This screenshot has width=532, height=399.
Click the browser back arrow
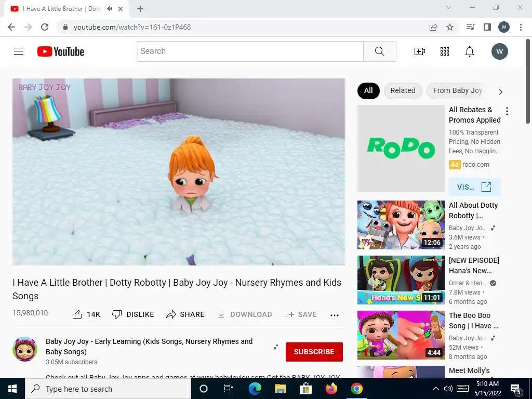click(x=11, y=27)
